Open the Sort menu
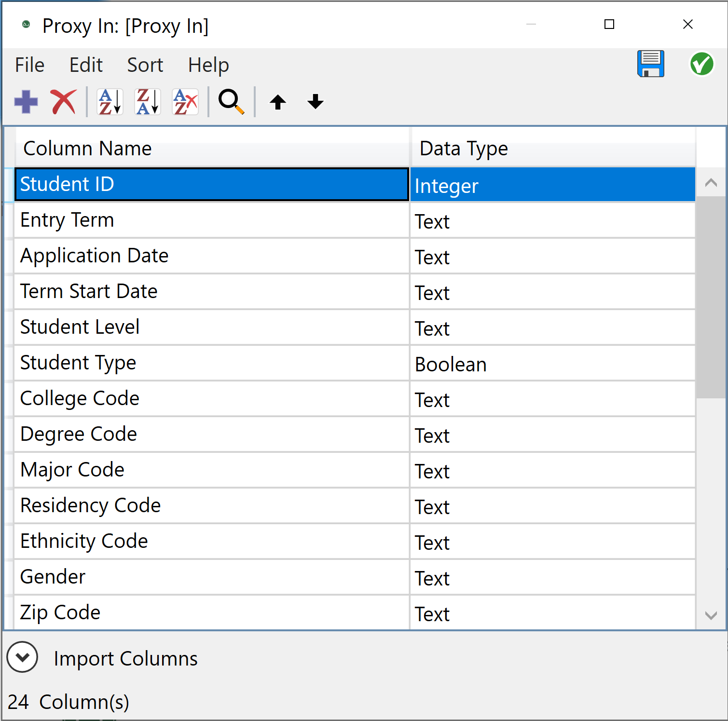 point(145,65)
